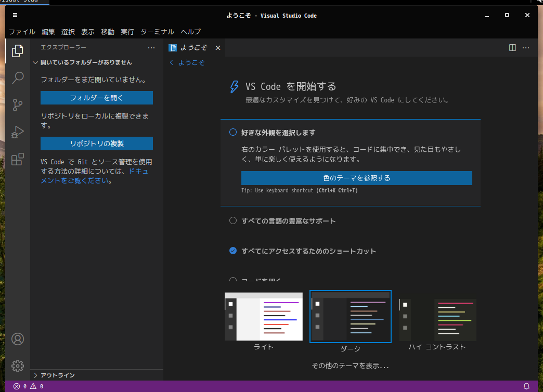Toggle the すべてにアクセスするためのショートカット checkmark
543x392 pixels.
pos(233,251)
